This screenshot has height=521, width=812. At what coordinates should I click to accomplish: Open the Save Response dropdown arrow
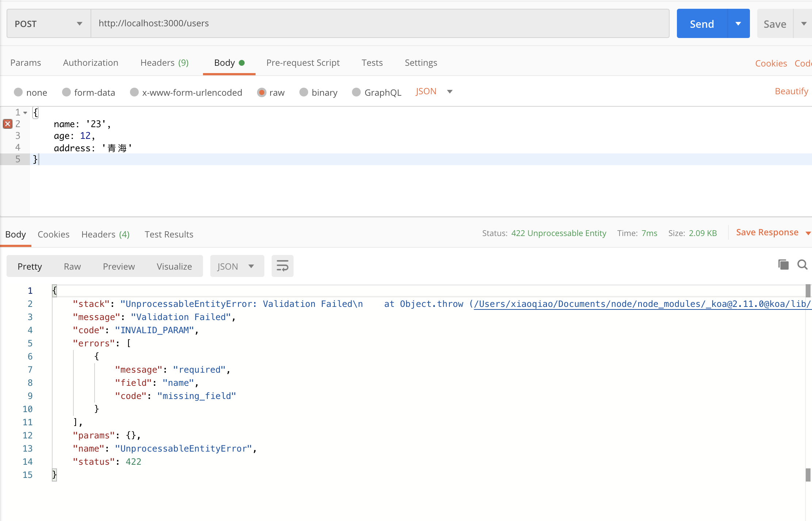point(808,233)
